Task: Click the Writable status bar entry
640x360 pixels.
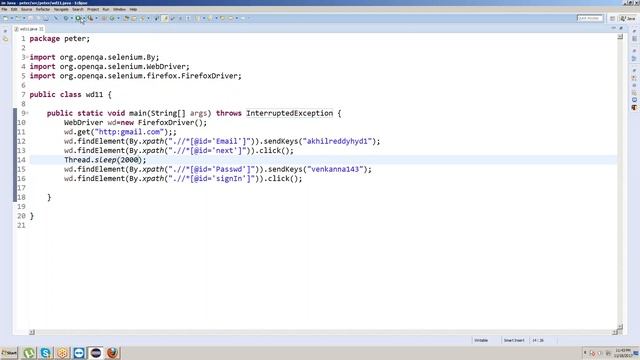Action: 481,340
